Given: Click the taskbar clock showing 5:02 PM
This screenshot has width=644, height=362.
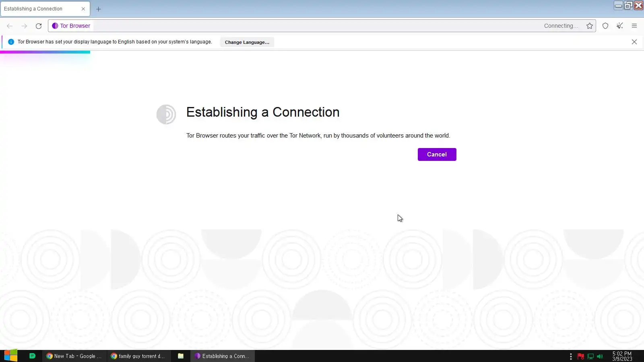Looking at the screenshot, I should click(x=622, y=356).
